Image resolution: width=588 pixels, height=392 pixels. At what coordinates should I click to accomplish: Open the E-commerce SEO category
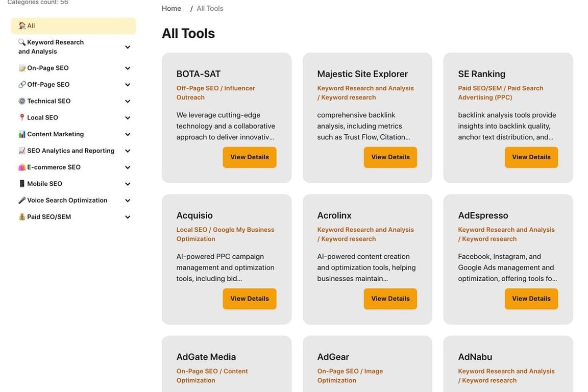tap(54, 167)
